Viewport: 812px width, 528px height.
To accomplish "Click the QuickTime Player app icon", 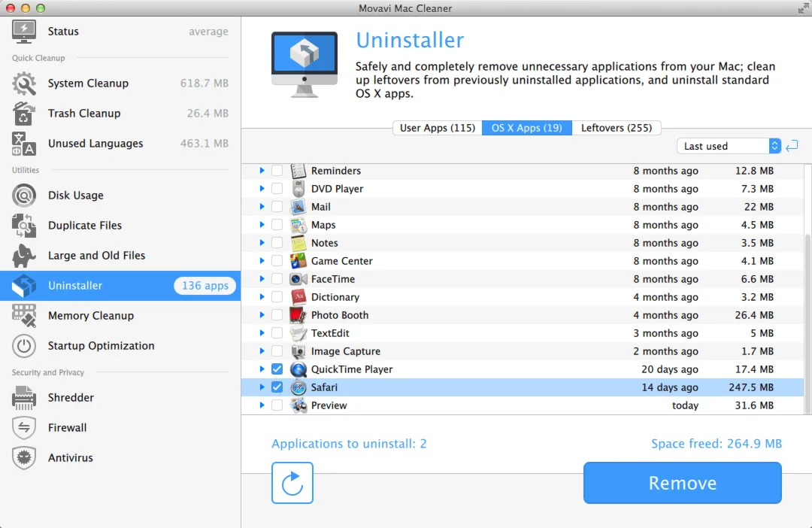I will (298, 369).
